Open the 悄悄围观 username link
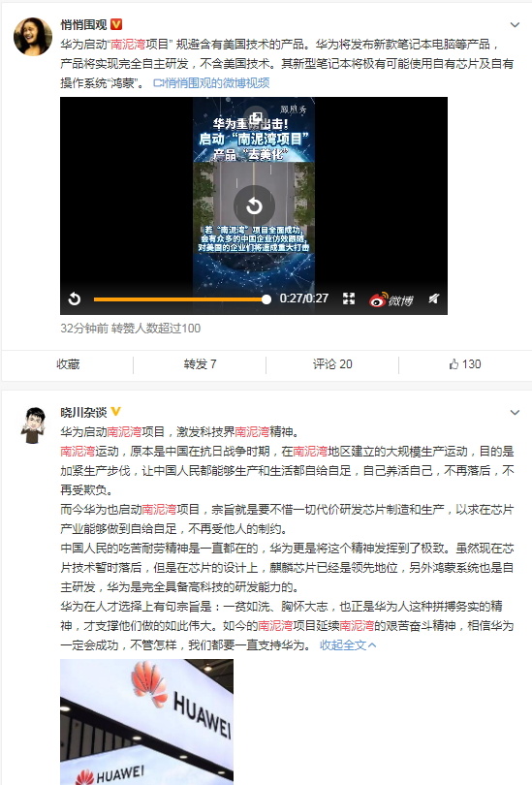Image resolution: width=532 pixels, height=785 pixels. pos(83,24)
